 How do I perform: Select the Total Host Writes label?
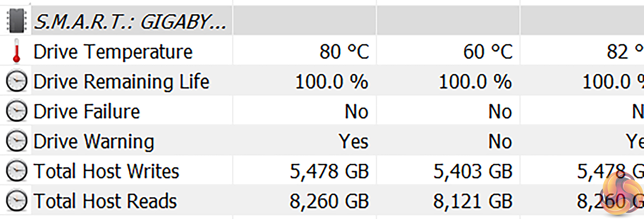106,171
